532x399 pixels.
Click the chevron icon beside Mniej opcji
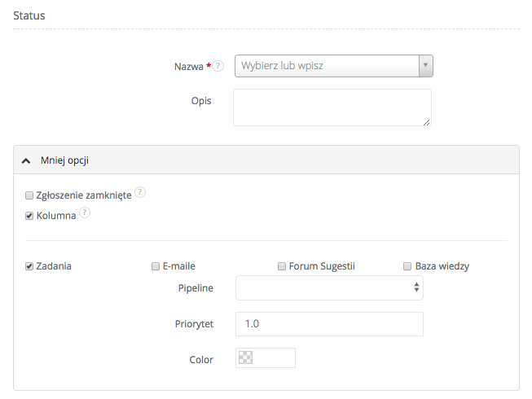click(26, 160)
